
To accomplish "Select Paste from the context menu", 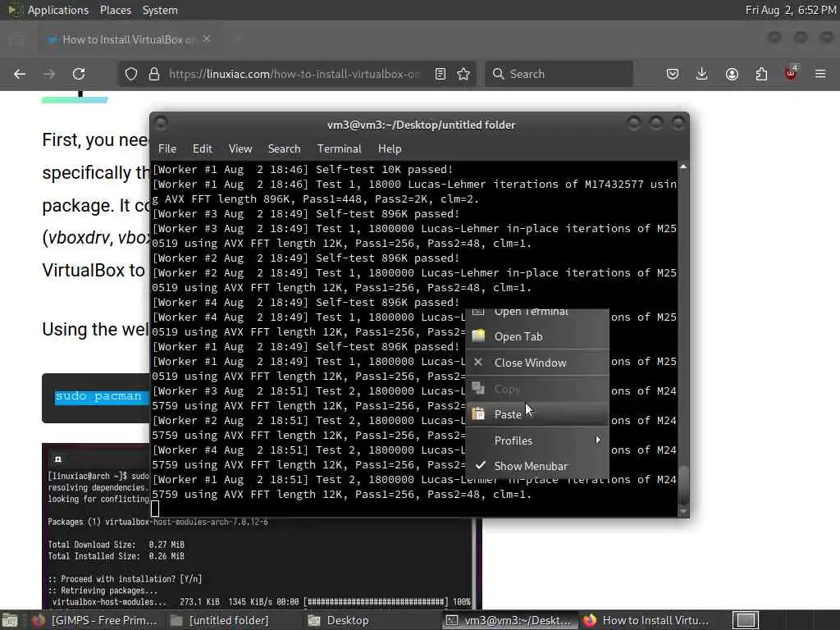I will point(537,414).
